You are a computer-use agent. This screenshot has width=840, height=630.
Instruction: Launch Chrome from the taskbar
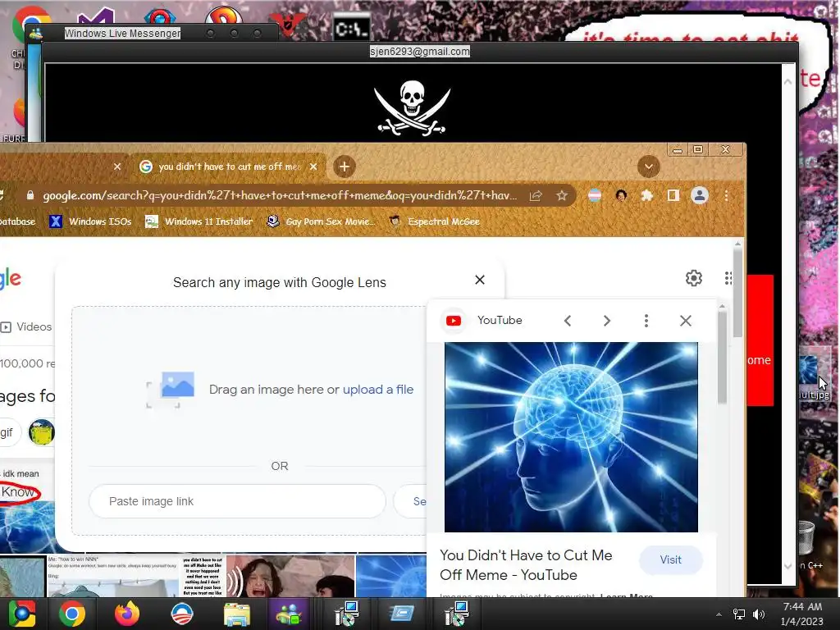point(72,614)
